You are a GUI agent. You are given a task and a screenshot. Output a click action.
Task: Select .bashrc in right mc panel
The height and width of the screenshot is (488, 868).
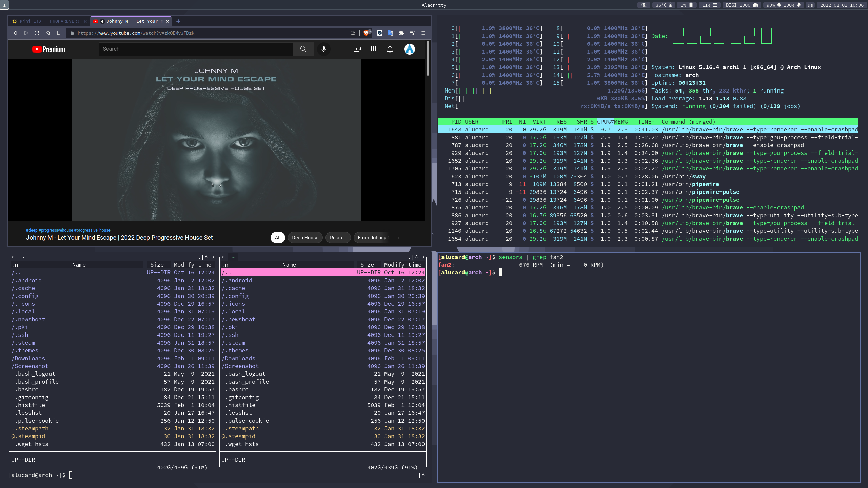tap(323, 389)
